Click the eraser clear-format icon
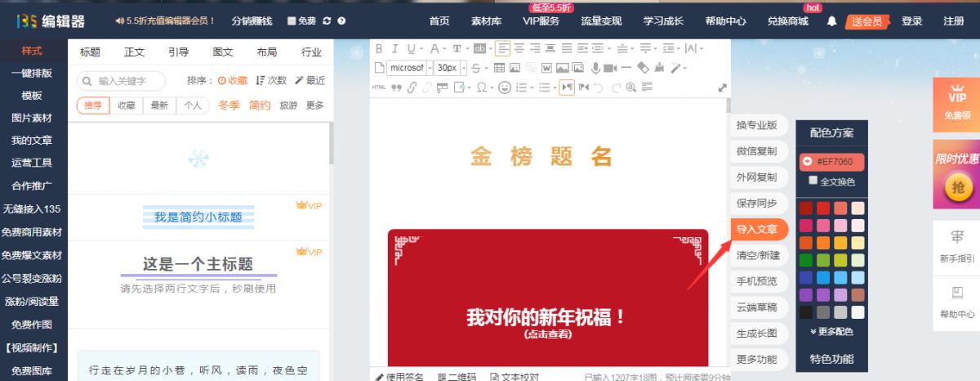The width and height of the screenshot is (980, 381). (643, 68)
